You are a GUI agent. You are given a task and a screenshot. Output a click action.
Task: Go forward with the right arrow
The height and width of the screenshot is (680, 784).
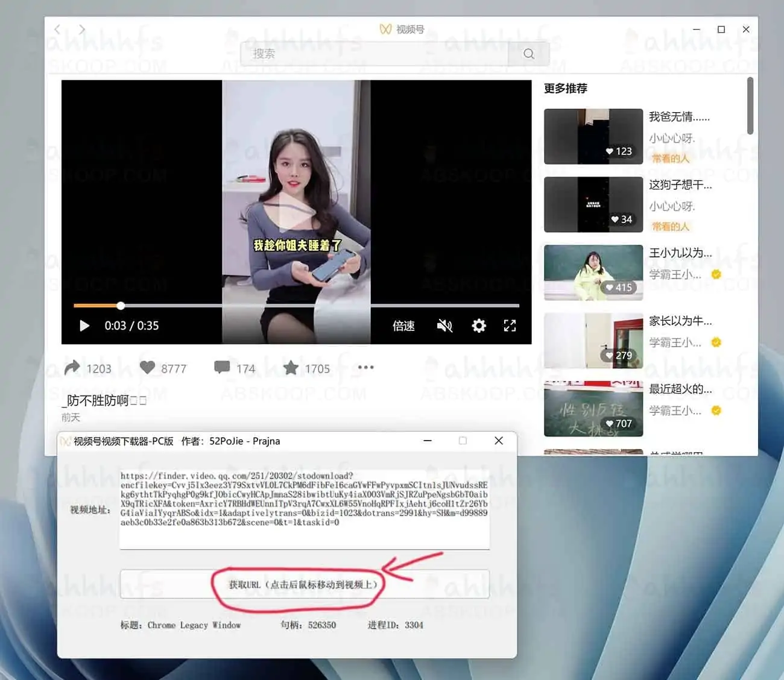82,29
